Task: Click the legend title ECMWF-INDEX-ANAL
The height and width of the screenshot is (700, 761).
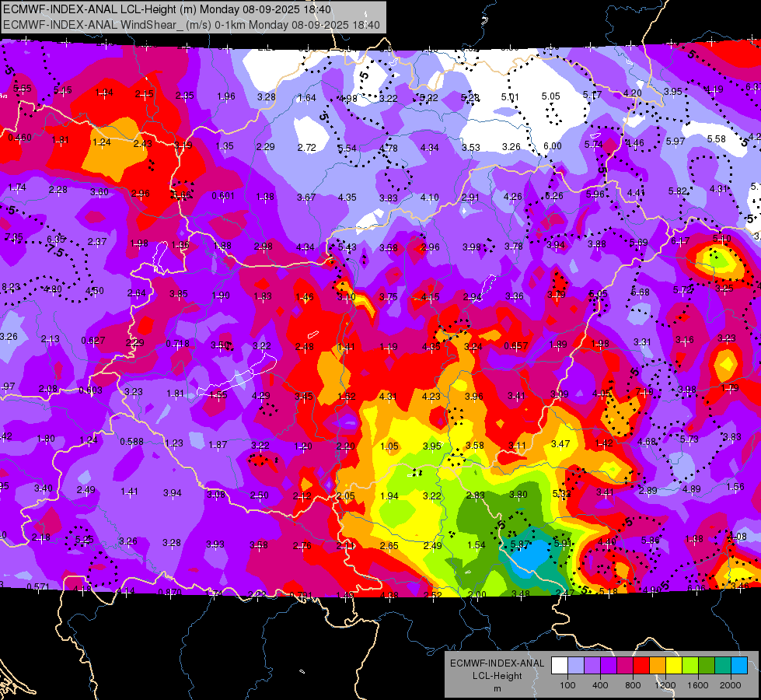Action: pyautogui.click(x=497, y=663)
